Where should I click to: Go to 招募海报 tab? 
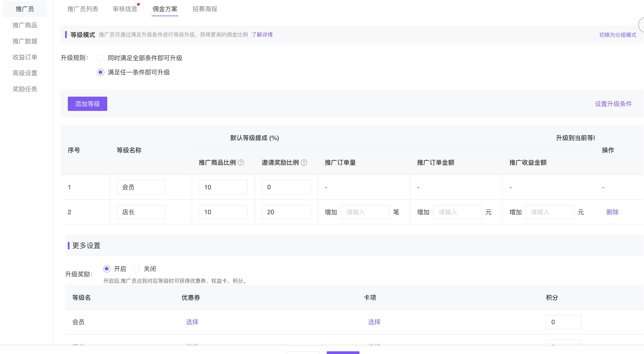tap(205, 9)
